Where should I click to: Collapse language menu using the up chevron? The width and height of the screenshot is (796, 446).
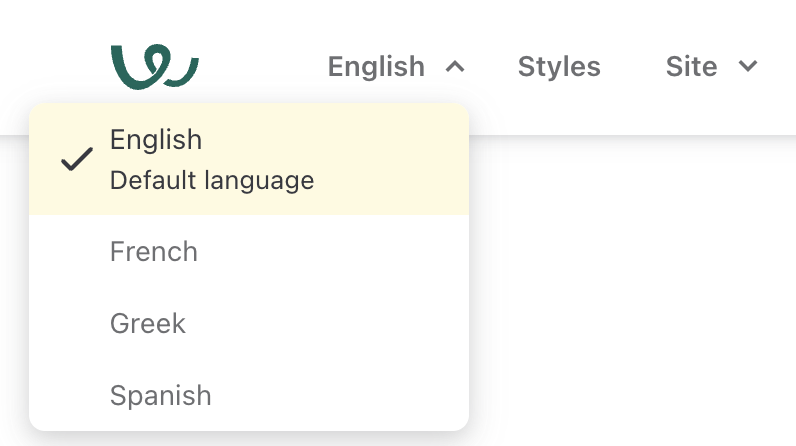click(x=455, y=67)
